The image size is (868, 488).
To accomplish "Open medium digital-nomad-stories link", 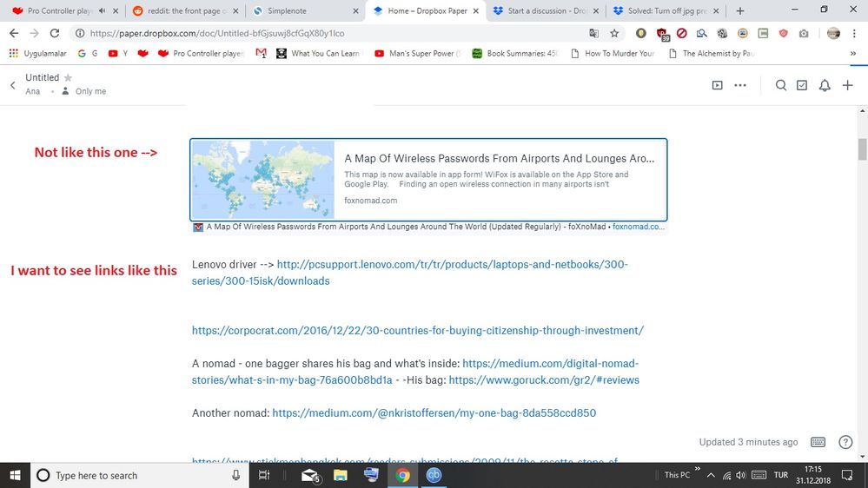I will 415,372.
